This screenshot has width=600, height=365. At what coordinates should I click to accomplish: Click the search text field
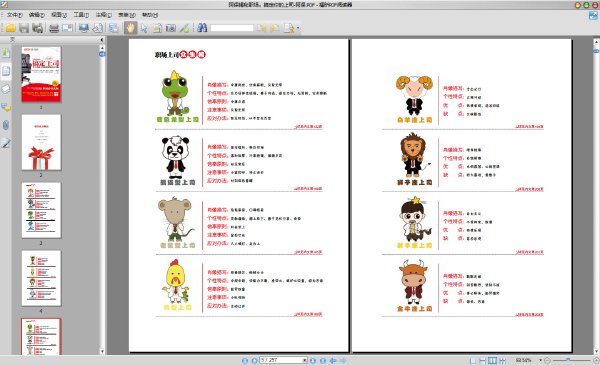pyautogui.click(x=232, y=28)
